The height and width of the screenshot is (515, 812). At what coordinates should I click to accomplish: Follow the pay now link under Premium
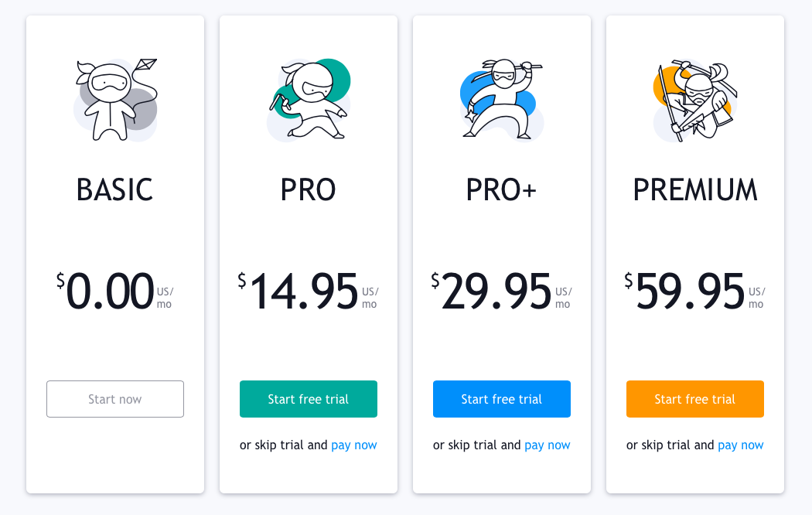(741, 445)
